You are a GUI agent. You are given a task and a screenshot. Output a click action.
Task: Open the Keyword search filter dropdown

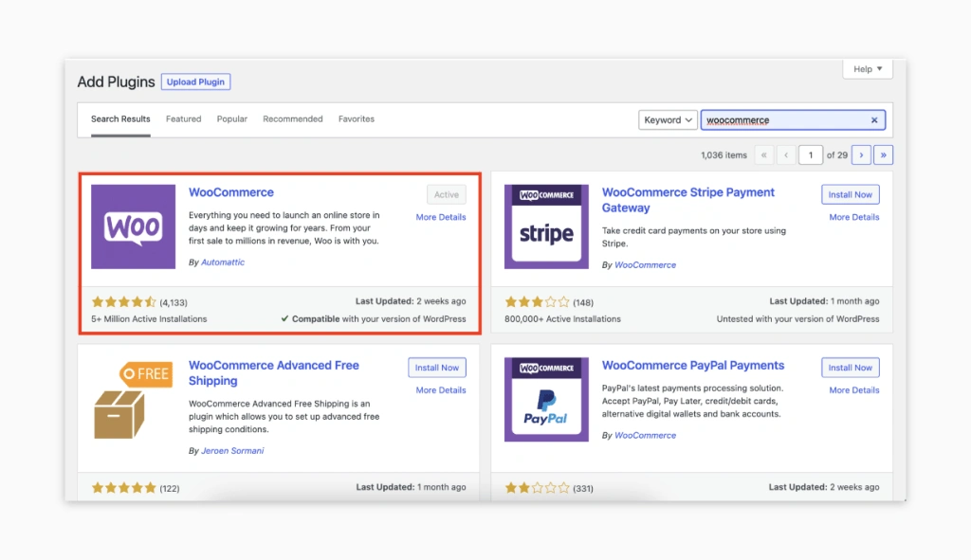pyautogui.click(x=668, y=119)
